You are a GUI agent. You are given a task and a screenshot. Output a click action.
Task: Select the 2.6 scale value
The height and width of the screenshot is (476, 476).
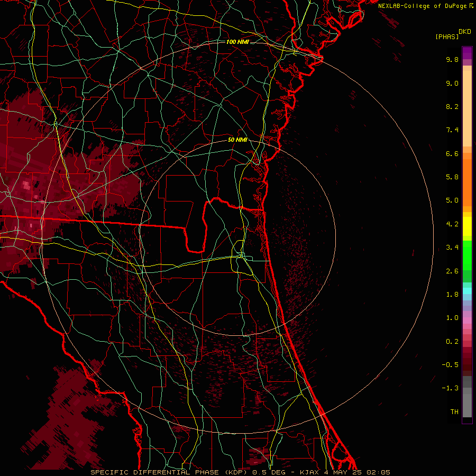pos(452,271)
